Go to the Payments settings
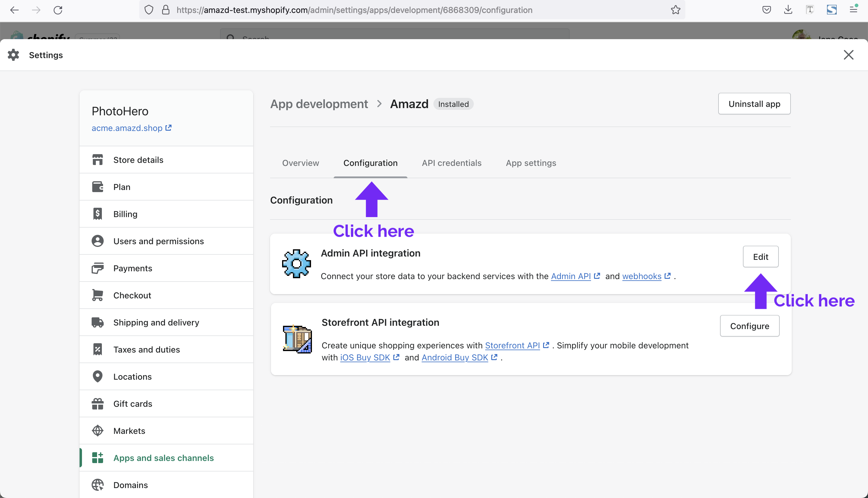868x498 pixels. coord(166,268)
